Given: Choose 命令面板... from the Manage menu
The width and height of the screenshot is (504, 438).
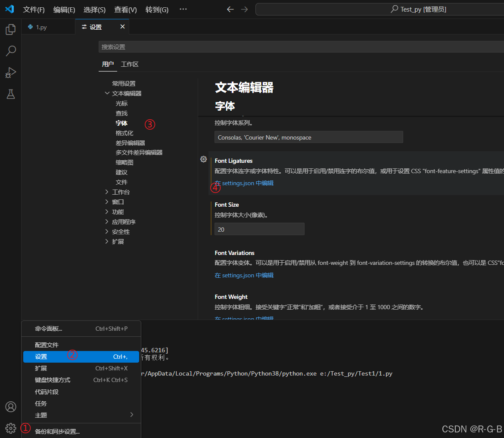Looking at the screenshot, I should point(81,329).
